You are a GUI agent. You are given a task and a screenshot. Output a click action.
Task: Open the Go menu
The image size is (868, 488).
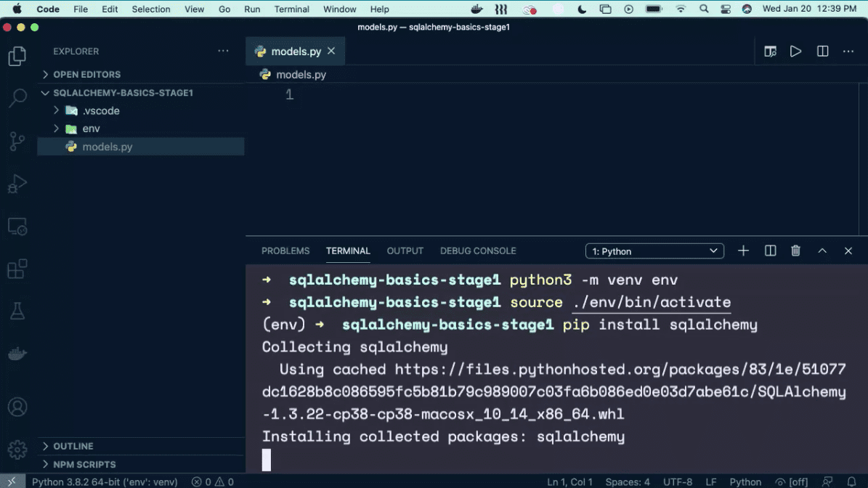(224, 9)
